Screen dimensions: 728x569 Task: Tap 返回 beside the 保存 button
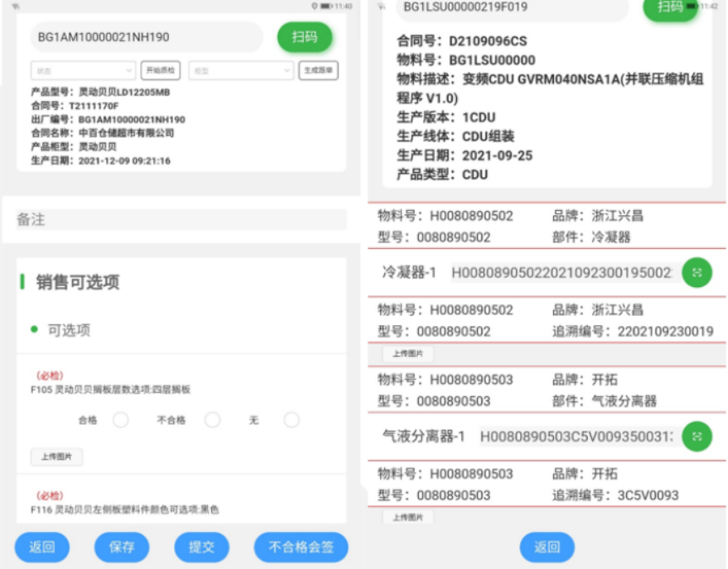(42, 547)
